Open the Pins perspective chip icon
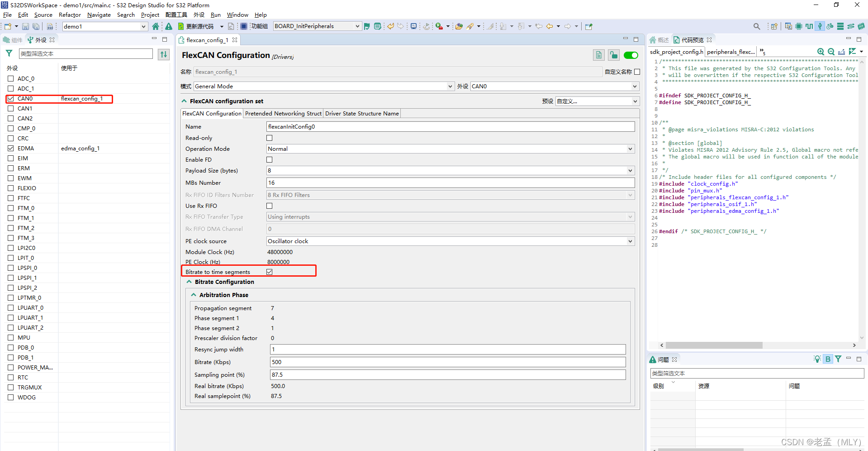This screenshot has width=868, height=451. coord(799,26)
